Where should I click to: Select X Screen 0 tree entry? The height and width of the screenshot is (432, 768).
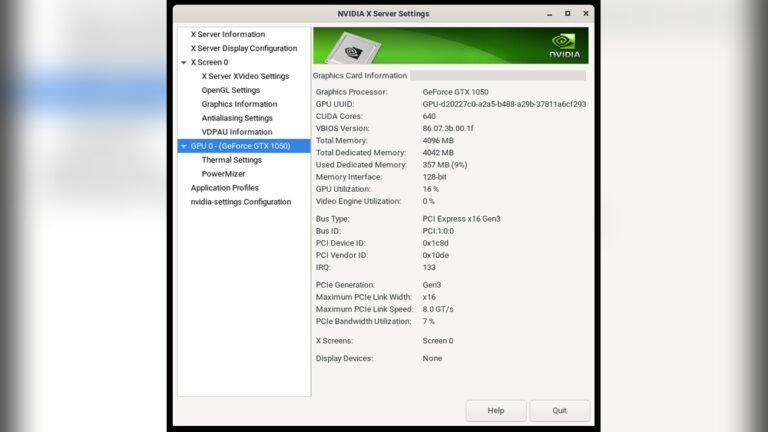[x=210, y=62]
